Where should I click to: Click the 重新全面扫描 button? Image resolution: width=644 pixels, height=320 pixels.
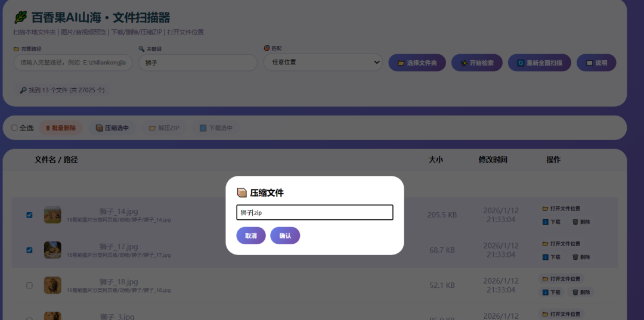(539, 63)
